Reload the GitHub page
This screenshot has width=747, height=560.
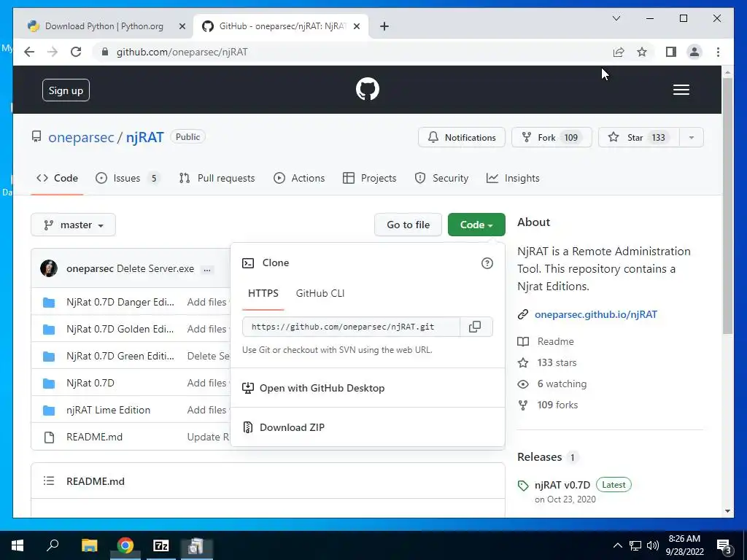point(76,52)
